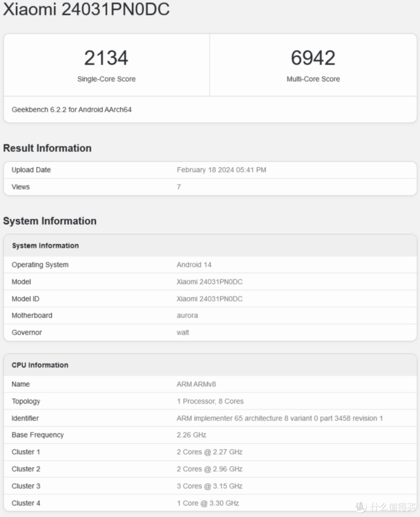Click the CPU Information table header

pyautogui.click(x=40, y=365)
